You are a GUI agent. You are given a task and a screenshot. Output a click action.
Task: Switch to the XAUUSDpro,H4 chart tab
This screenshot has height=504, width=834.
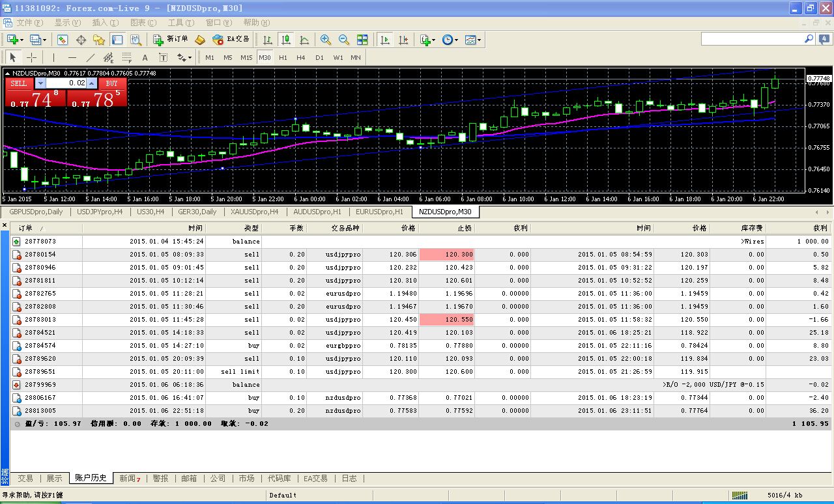point(255,212)
